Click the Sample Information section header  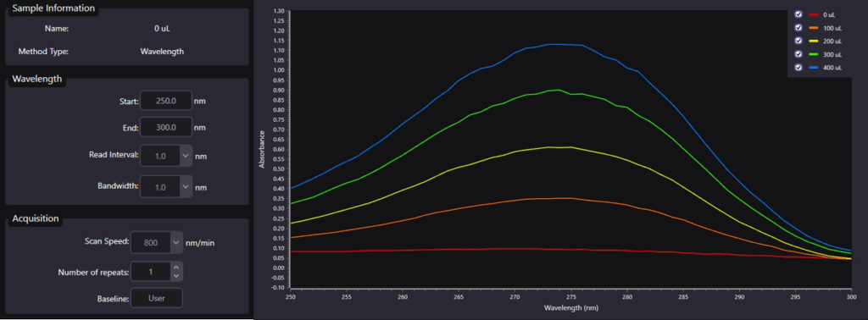[x=53, y=8]
